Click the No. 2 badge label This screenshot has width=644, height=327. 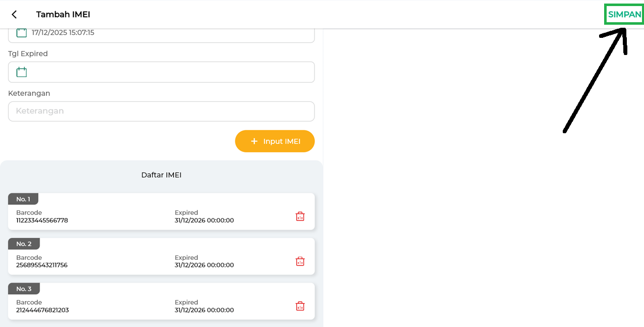(x=24, y=244)
